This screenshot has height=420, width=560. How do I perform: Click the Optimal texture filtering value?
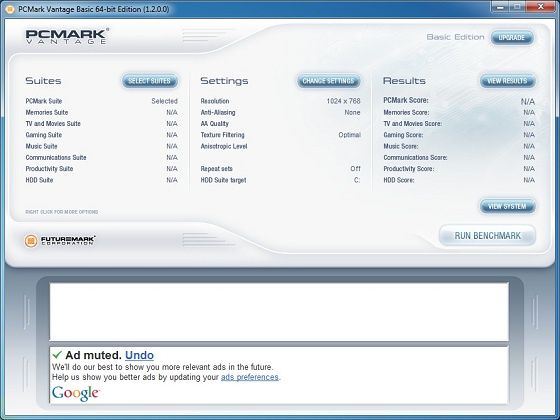350,135
